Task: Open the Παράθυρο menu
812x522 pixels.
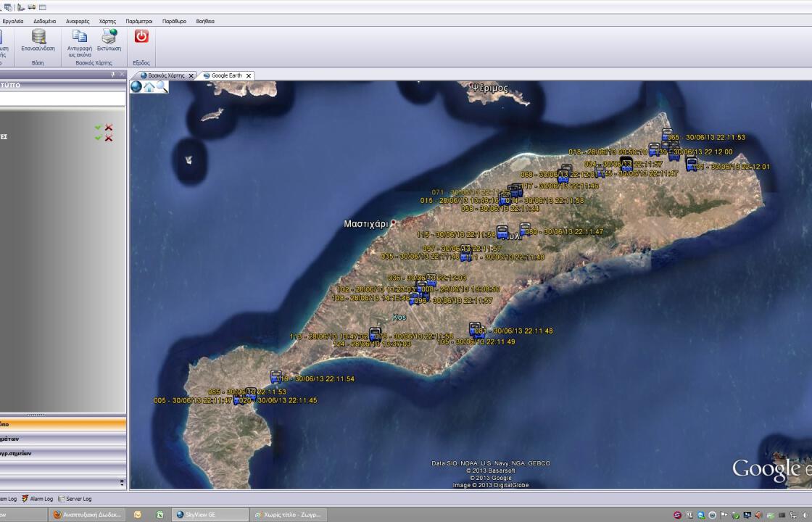Action: point(175,21)
